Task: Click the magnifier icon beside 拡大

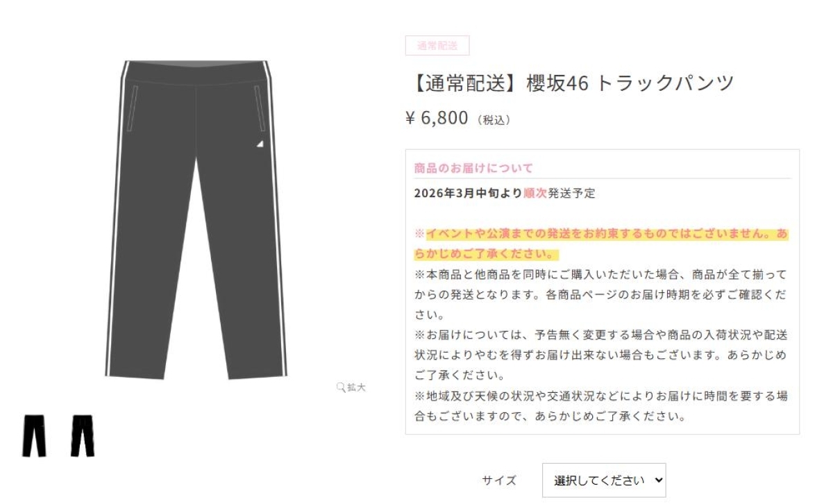Action: [x=341, y=387]
